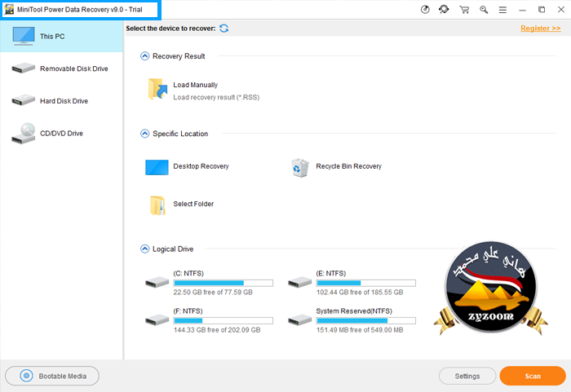
Task: Click "Load recovery result (*.RSS)" text
Action: 216,97
